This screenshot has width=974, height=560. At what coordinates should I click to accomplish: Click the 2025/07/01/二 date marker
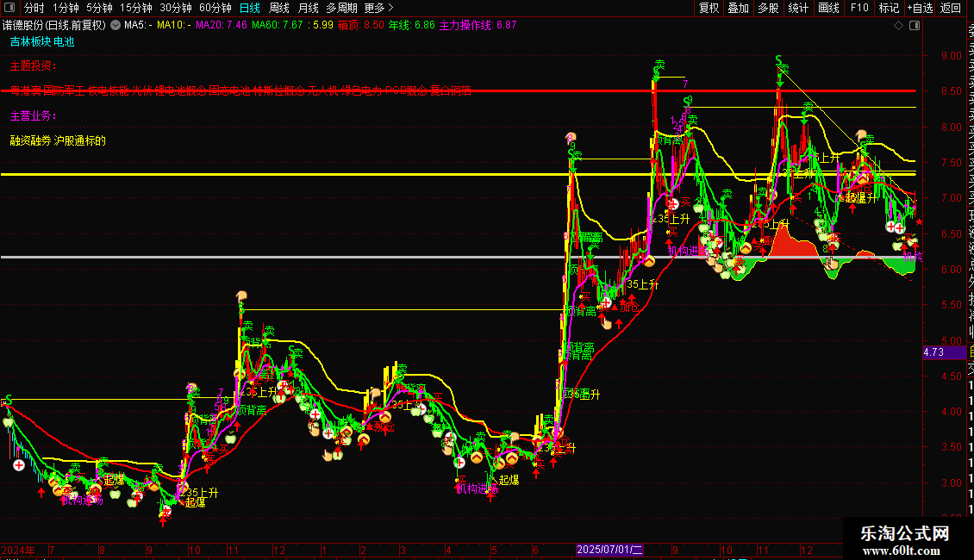609,550
